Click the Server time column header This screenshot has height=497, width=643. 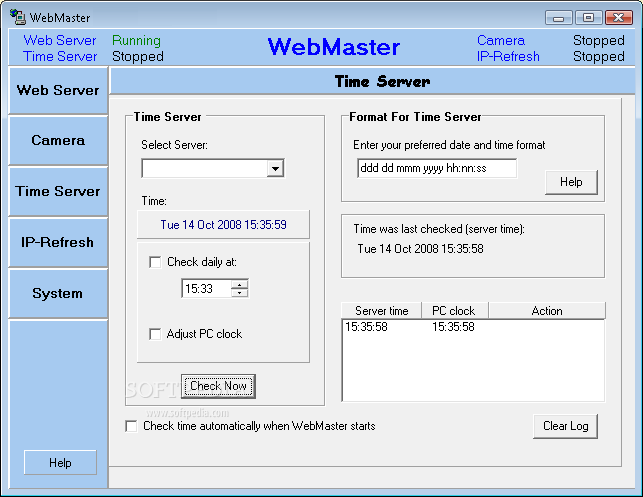click(381, 311)
